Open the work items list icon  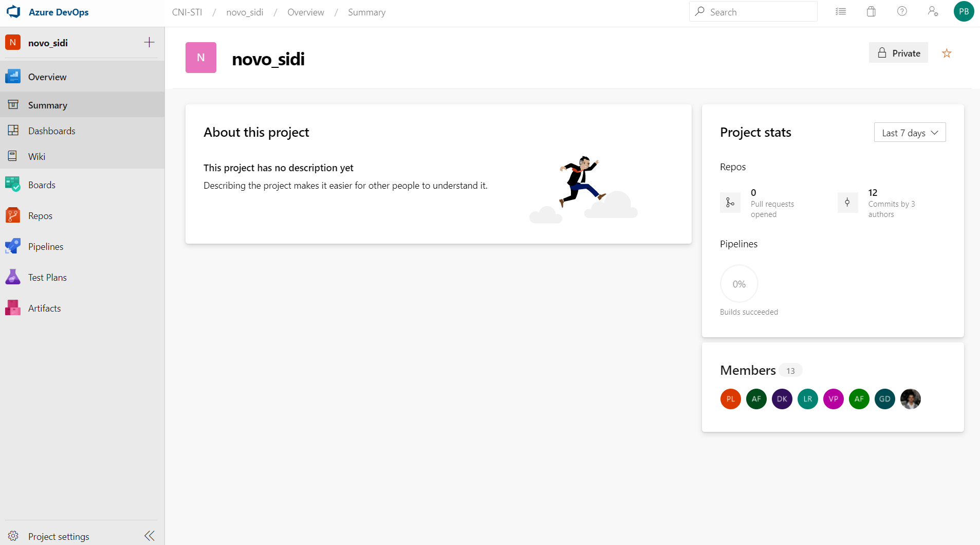point(841,11)
